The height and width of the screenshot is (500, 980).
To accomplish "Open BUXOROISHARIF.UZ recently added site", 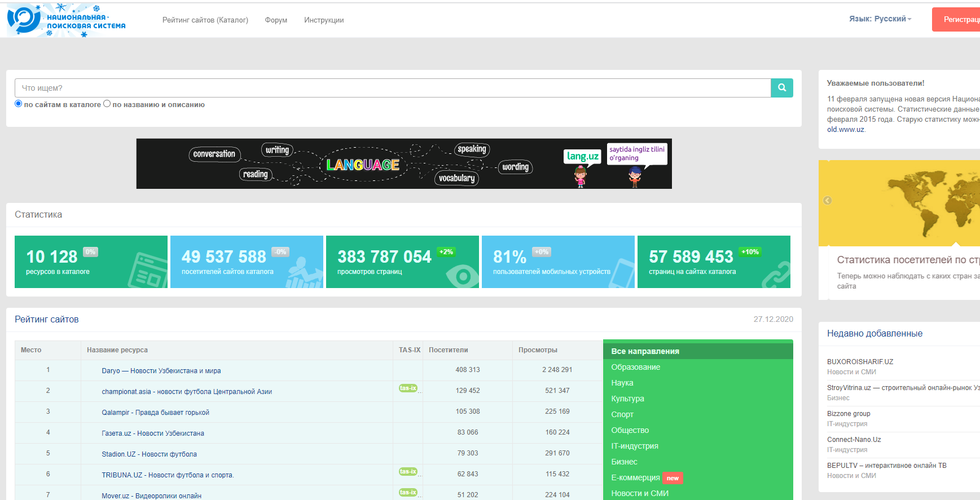I will pos(860,362).
